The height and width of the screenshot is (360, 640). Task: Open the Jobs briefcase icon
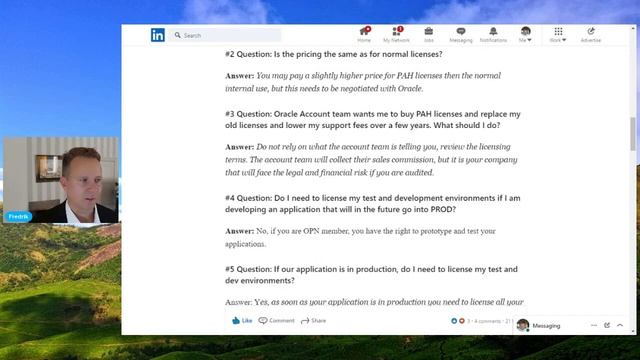(429, 35)
